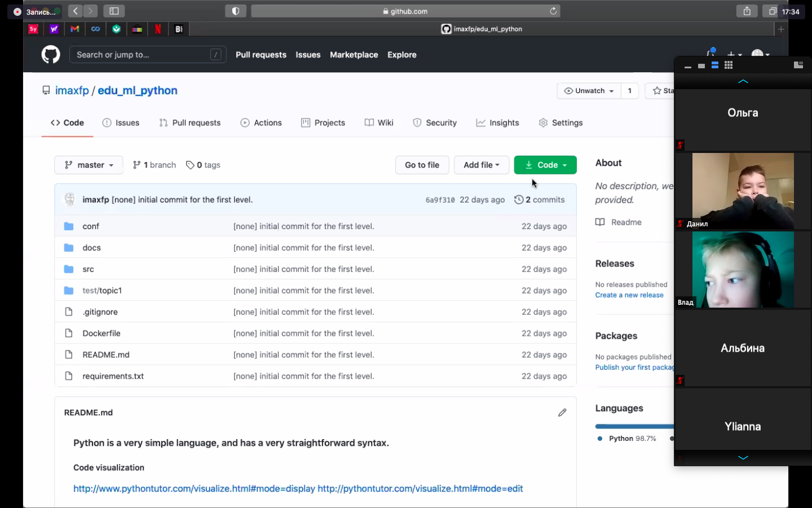Open commit hash 6a9f310
Screen dimensions: 812x508
pos(440,200)
